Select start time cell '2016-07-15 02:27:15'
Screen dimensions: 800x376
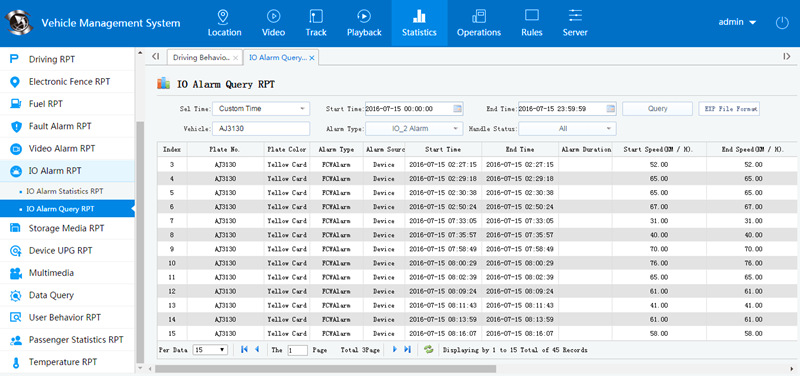(x=443, y=165)
